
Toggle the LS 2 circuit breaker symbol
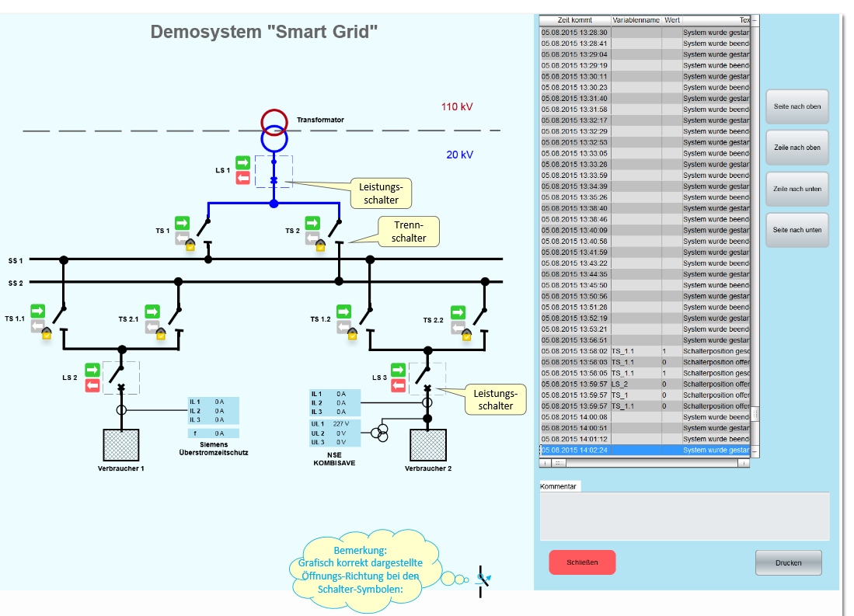[x=121, y=378]
